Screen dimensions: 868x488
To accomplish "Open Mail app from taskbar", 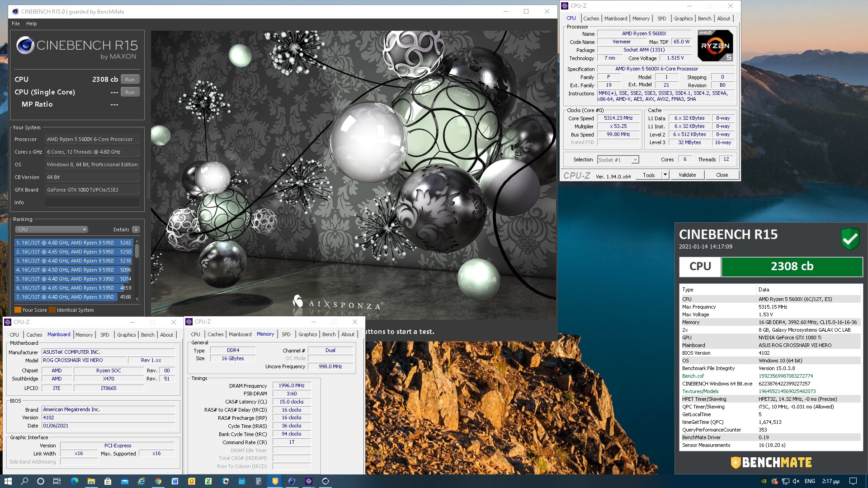I will tap(125, 481).
